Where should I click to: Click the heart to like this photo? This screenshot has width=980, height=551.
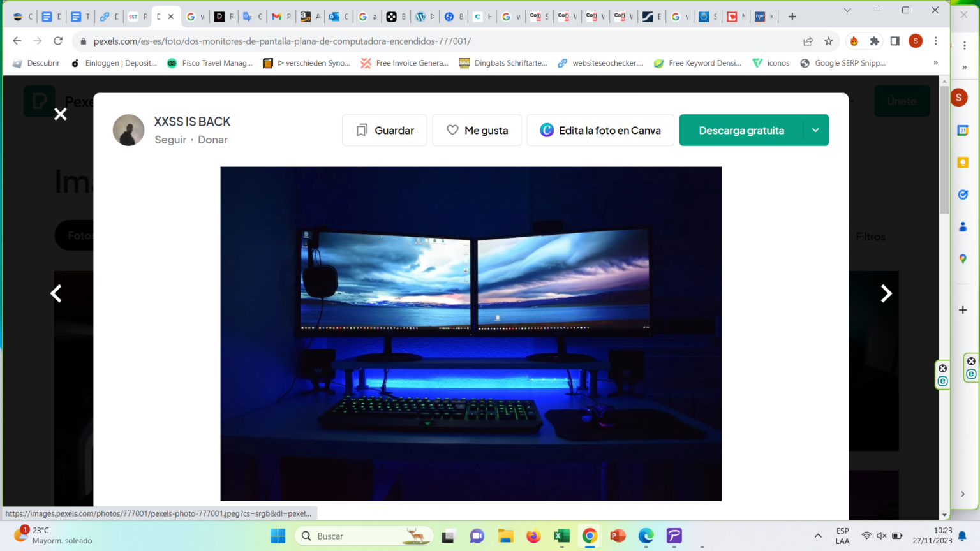(x=453, y=130)
